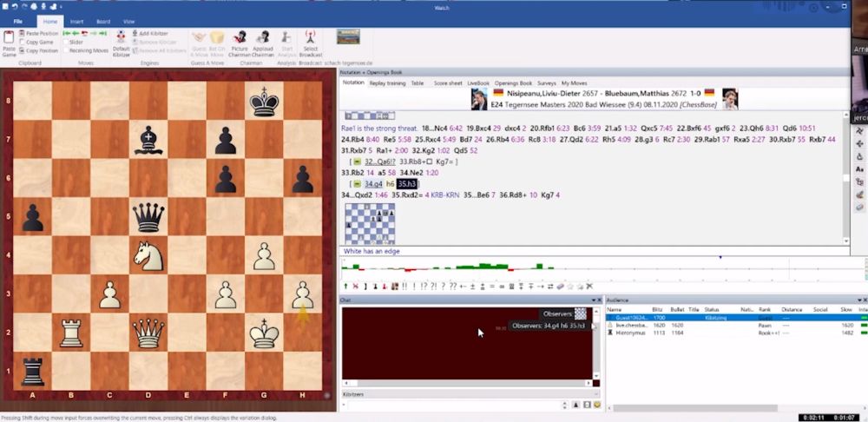This screenshot has height=422, width=868.
Task: Click the Select Broadcast antenna icon
Action: point(310,38)
